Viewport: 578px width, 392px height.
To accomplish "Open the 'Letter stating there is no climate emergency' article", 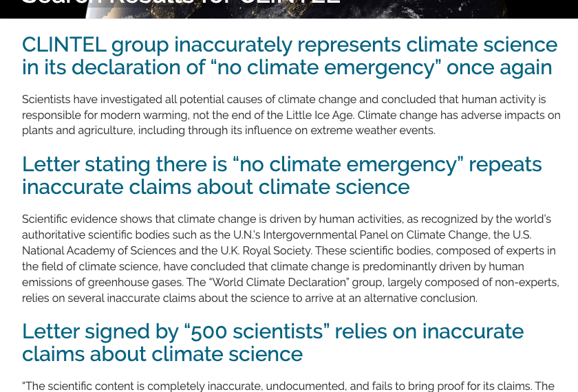I will pyautogui.click(x=282, y=176).
